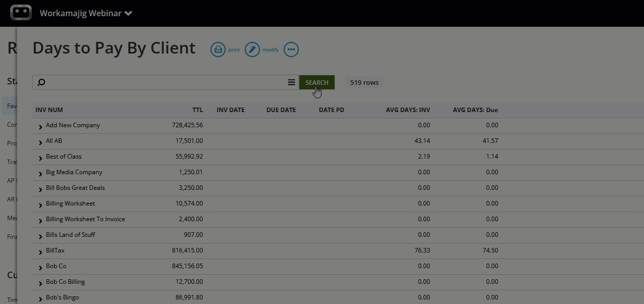The height and width of the screenshot is (304, 644).
Task: Select the Best of Class client name
Action: click(64, 157)
